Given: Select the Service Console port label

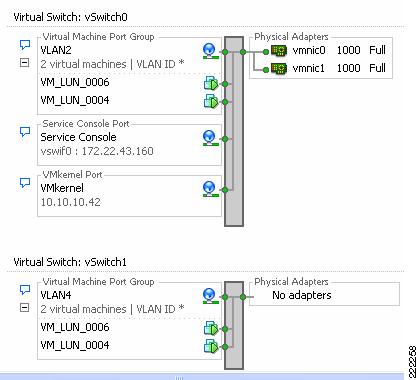Looking at the screenshot, I should [78, 137].
